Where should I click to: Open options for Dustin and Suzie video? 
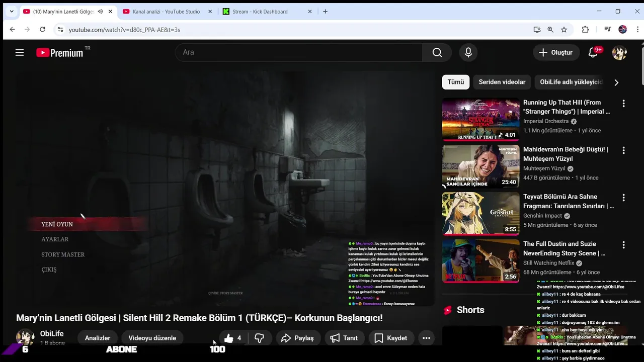point(623,245)
